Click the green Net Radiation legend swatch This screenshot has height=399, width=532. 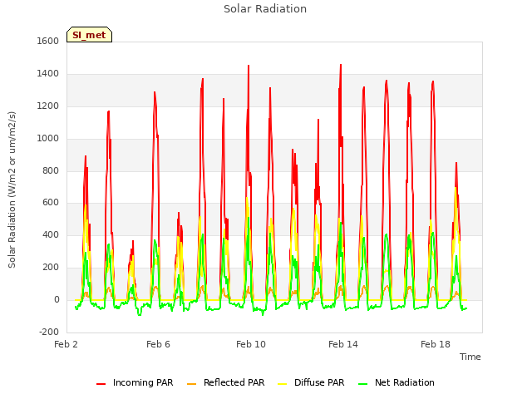[363, 384]
